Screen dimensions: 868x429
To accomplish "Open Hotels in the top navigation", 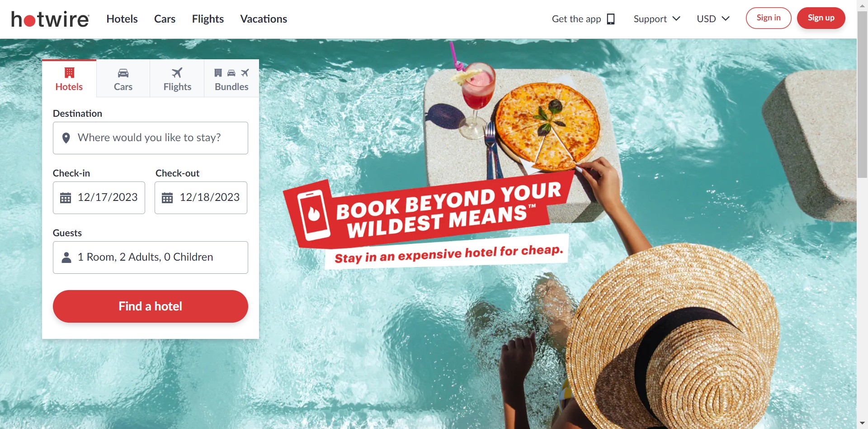I will (122, 19).
